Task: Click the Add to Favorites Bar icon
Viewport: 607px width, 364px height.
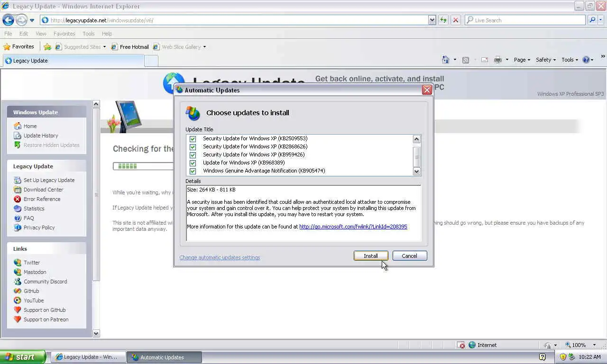Action: [x=47, y=46]
